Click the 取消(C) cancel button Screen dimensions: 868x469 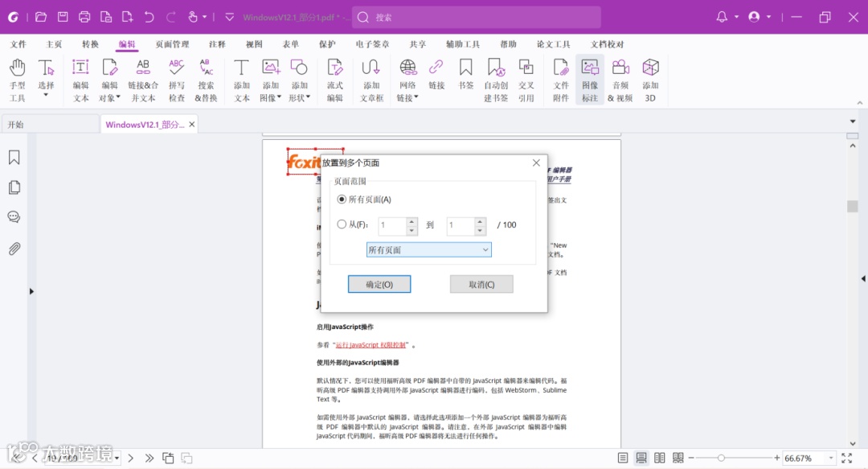[x=481, y=285]
